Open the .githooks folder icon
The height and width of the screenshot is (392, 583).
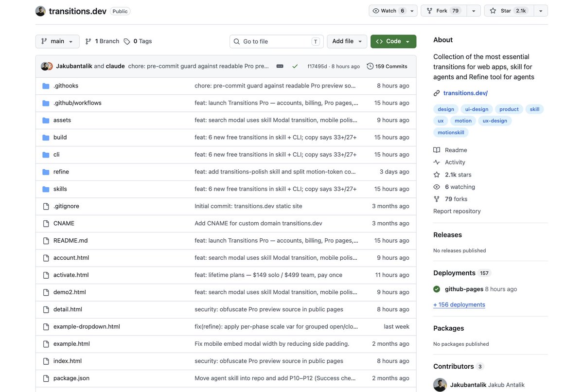click(46, 86)
